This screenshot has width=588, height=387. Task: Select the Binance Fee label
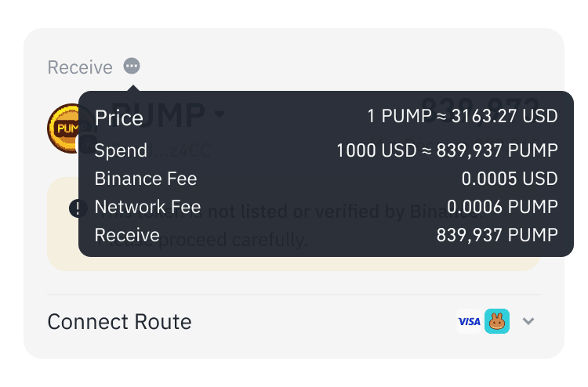[x=146, y=179]
